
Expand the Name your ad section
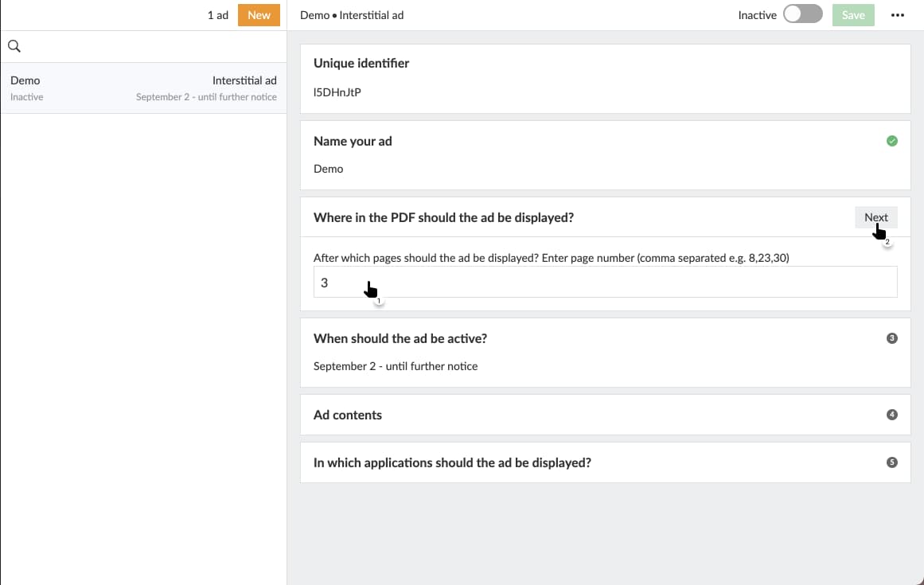(x=353, y=141)
